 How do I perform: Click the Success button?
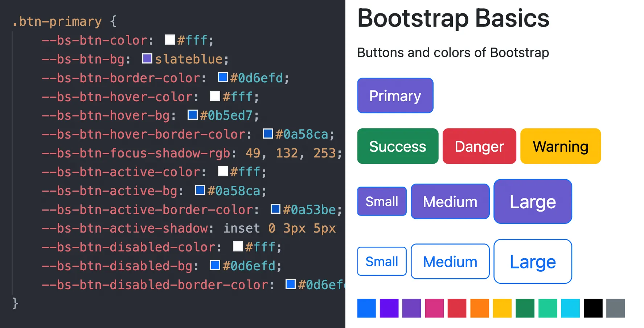tap(397, 146)
